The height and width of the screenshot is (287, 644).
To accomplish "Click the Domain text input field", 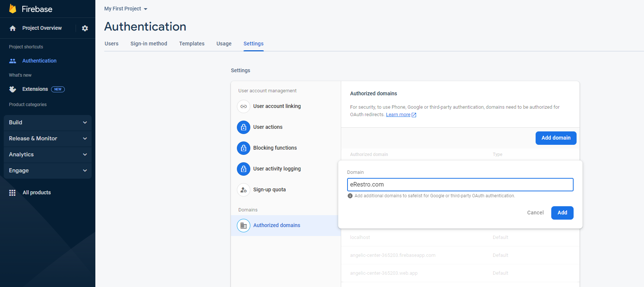I will (460, 185).
